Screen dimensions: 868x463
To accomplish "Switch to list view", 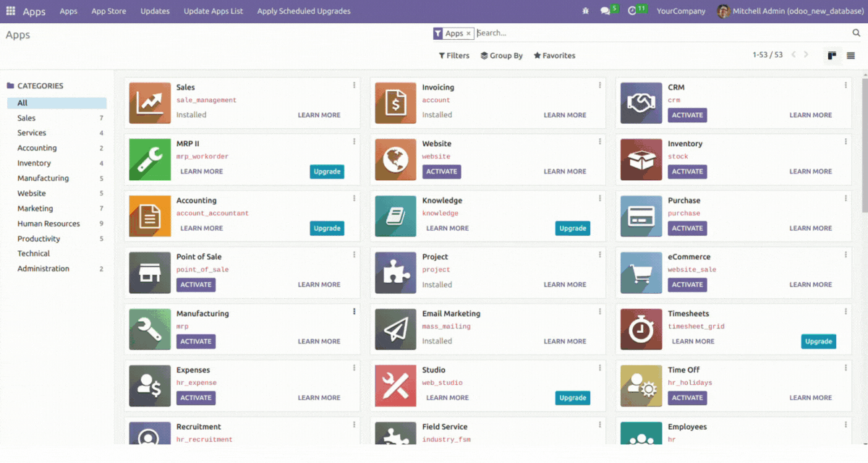I will tap(851, 56).
